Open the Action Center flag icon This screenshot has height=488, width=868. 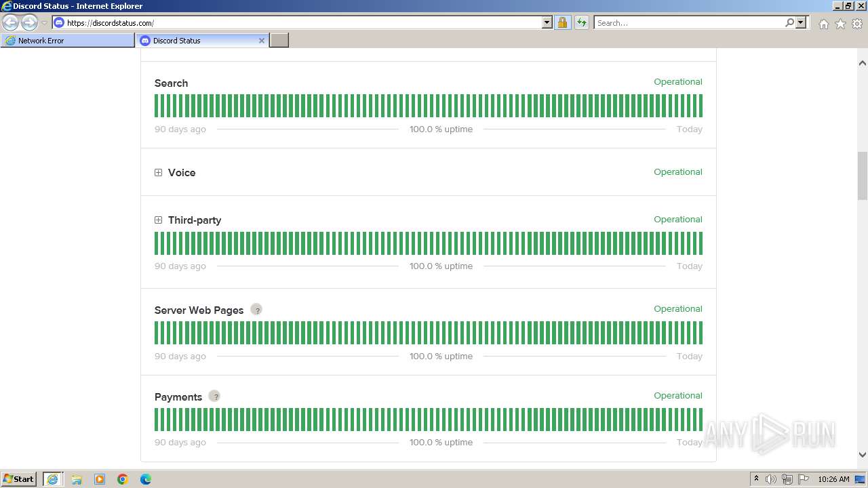804,479
